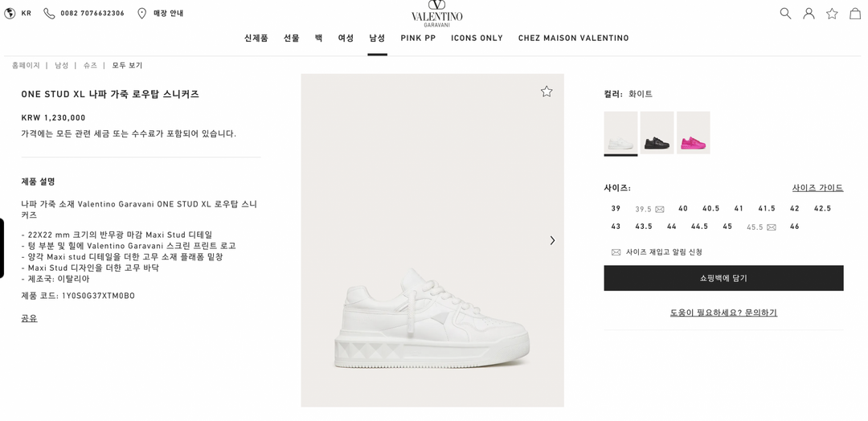868x421 pixels.
Task: Open 도움이 필요하세요? 문의하기 link
Action: [x=723, y=313]
